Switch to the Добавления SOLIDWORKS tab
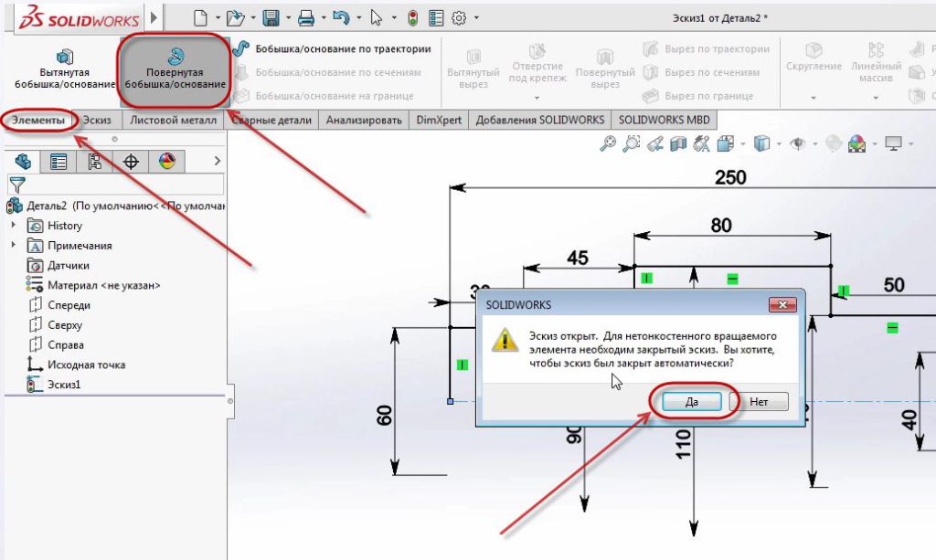The height and width of the screenshot is (560, 936). point(540,120)
